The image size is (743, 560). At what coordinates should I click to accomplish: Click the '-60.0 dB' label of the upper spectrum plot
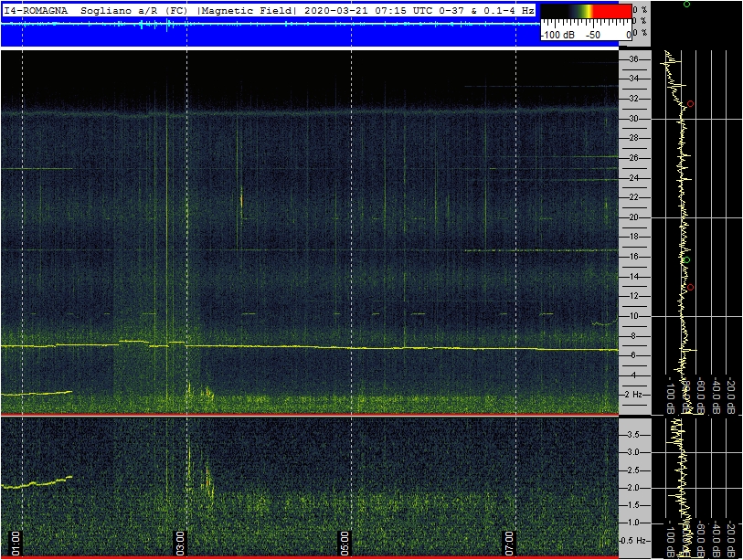701,397
